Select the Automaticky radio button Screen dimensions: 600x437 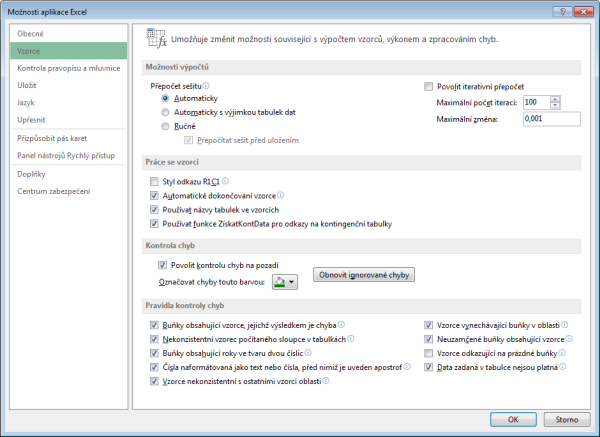click(x=165, y=98)
